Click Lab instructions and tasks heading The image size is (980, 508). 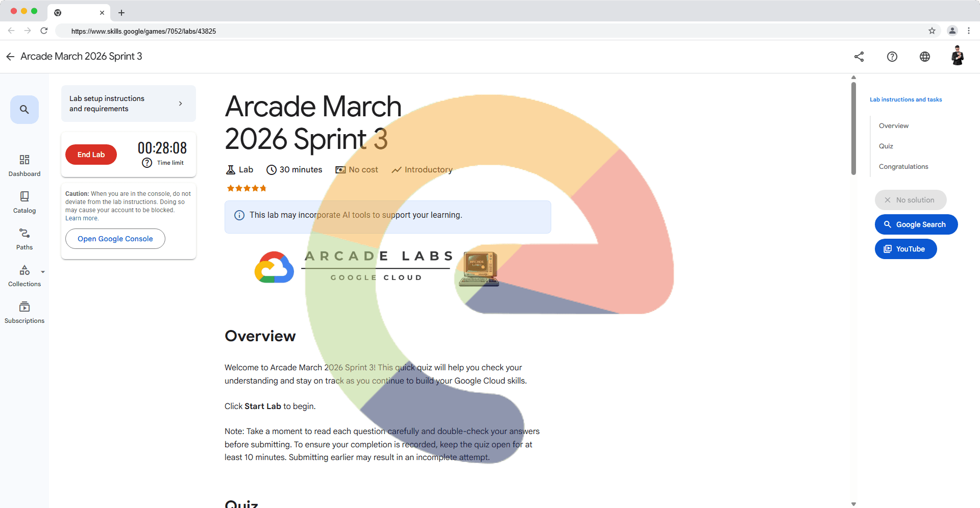(906, 99)
